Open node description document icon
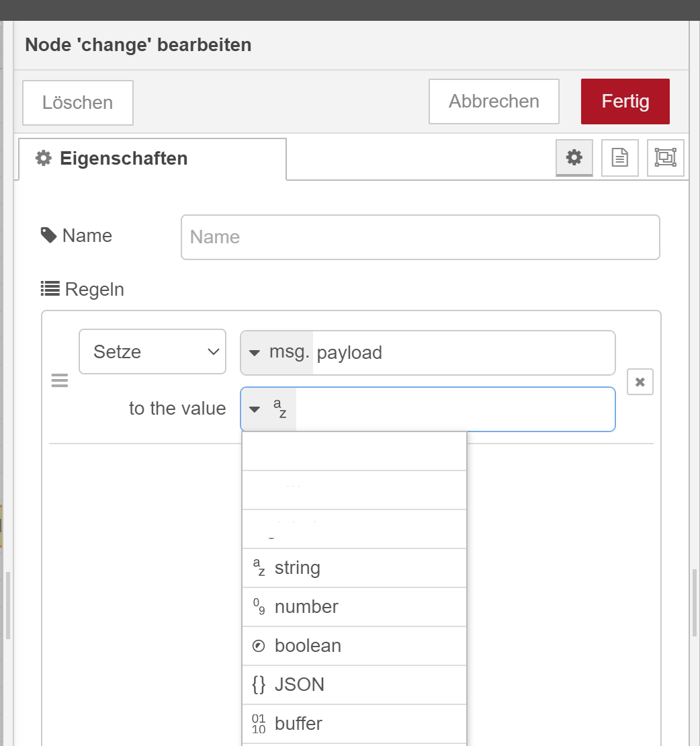 (619, 157)
